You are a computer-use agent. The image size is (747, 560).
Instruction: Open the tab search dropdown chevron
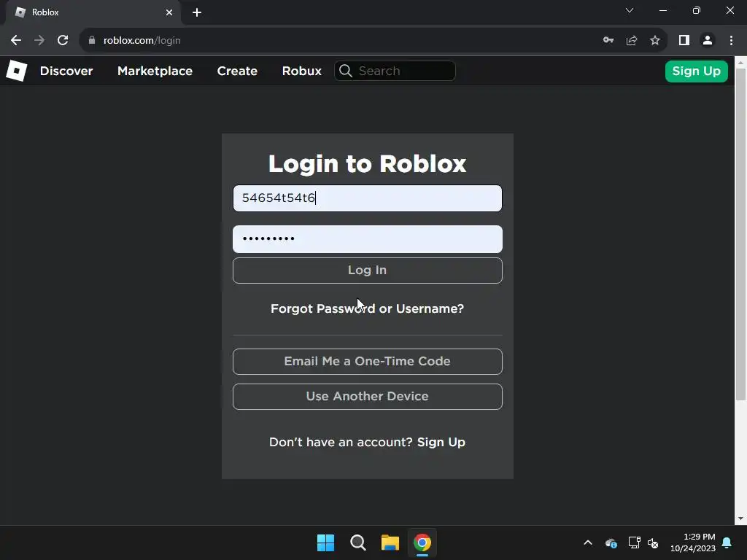pyautogui.click(x=630, y=10)
